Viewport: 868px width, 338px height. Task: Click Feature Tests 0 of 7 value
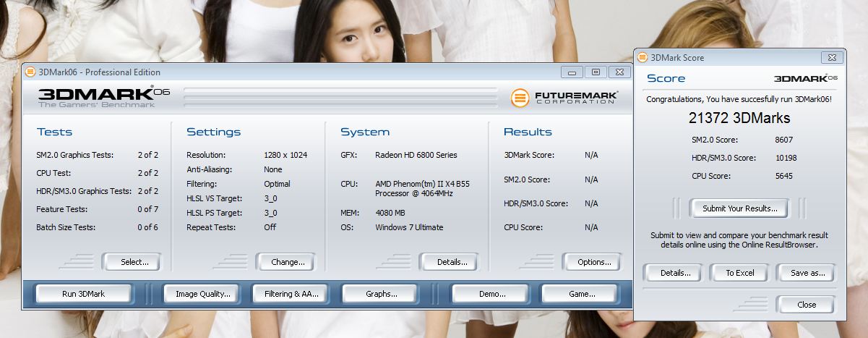click(x=148, y=209)
